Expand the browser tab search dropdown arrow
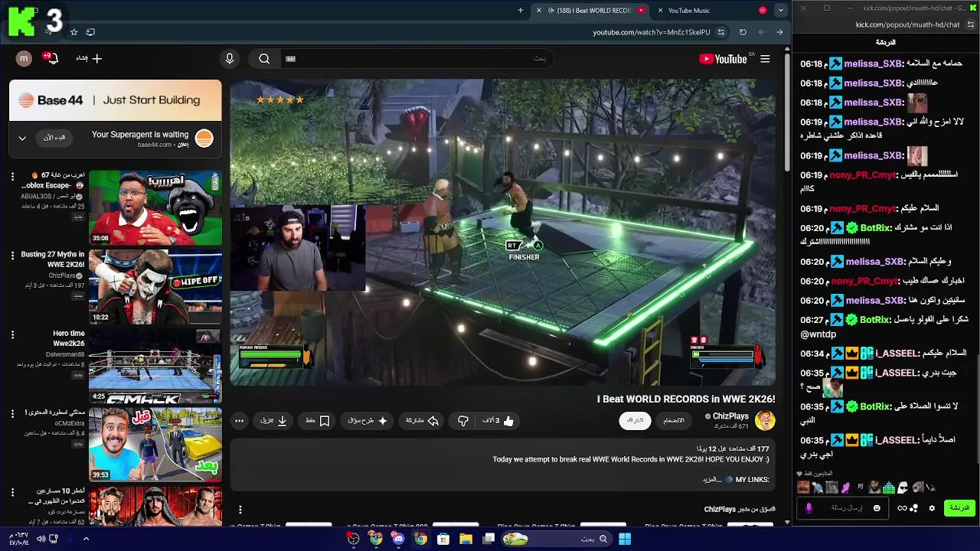Image resolution: width=980 pixels, height=551 pixels. tap(780, 11)
